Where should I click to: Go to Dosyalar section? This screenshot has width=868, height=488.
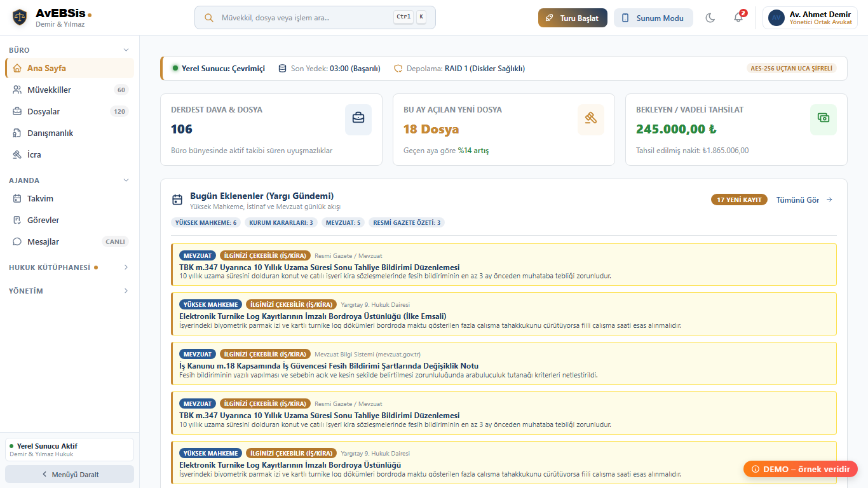click(70, 111)
